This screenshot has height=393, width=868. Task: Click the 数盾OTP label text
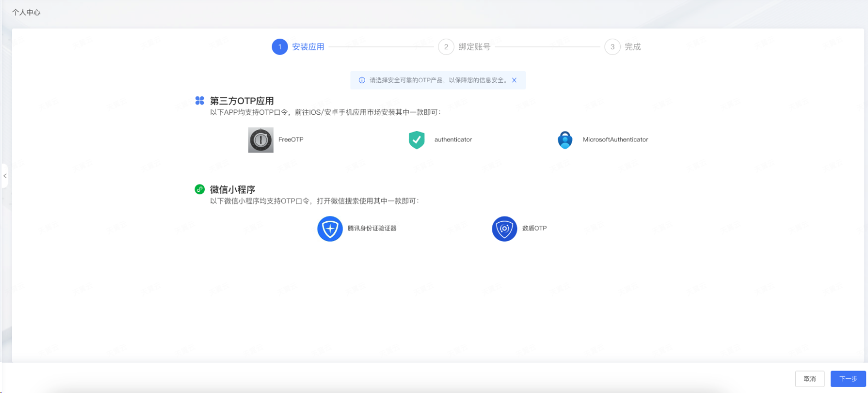tap(534, 228)
